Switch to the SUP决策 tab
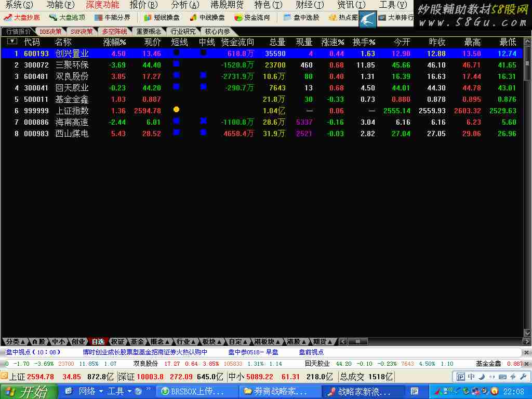 coord(82,31)
